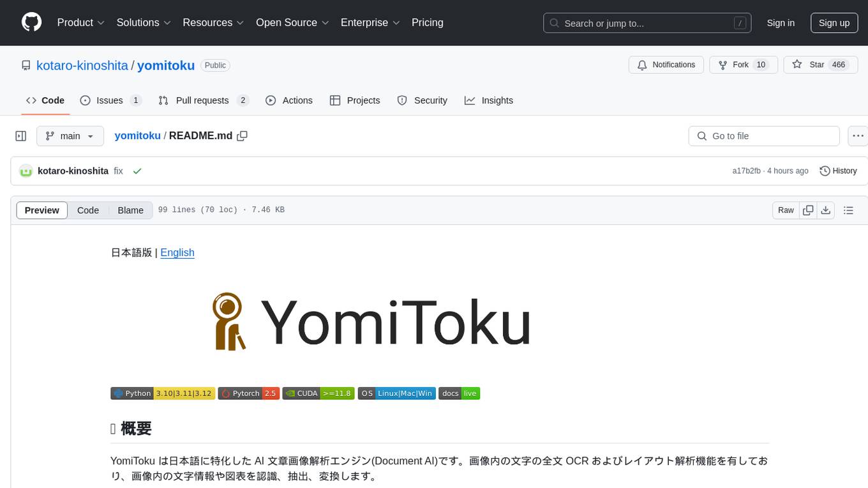Click the Pytorch 2.5 badge
Viewport: 868px width, 488px height.
(249, 393)
